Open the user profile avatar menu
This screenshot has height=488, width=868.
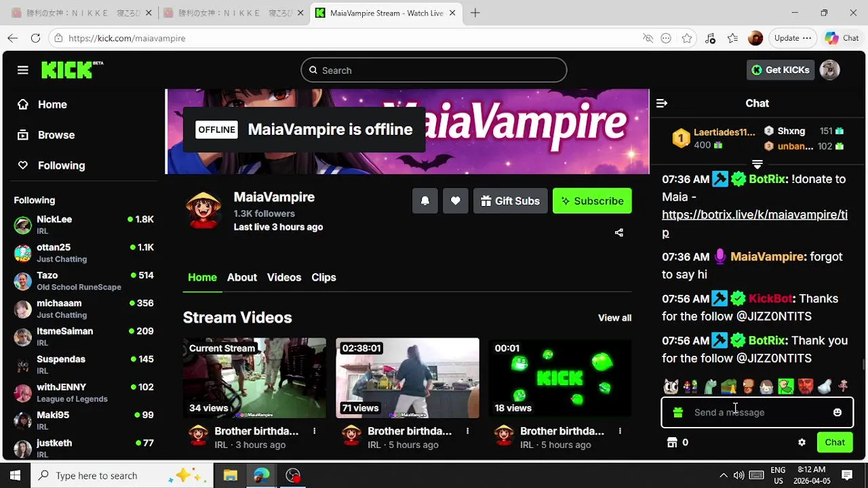[x=830, y=70]
